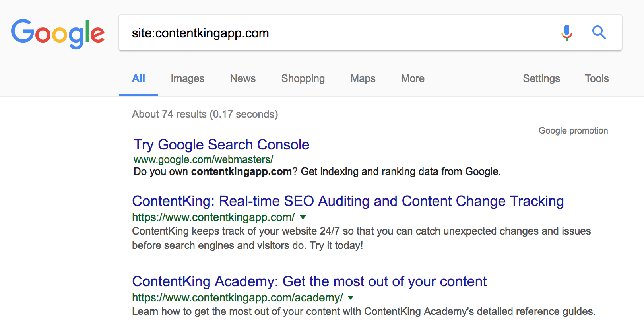This screenshot has height=330, width=644.
Task: Click the magnifying glass search icon
Action: 599,33
